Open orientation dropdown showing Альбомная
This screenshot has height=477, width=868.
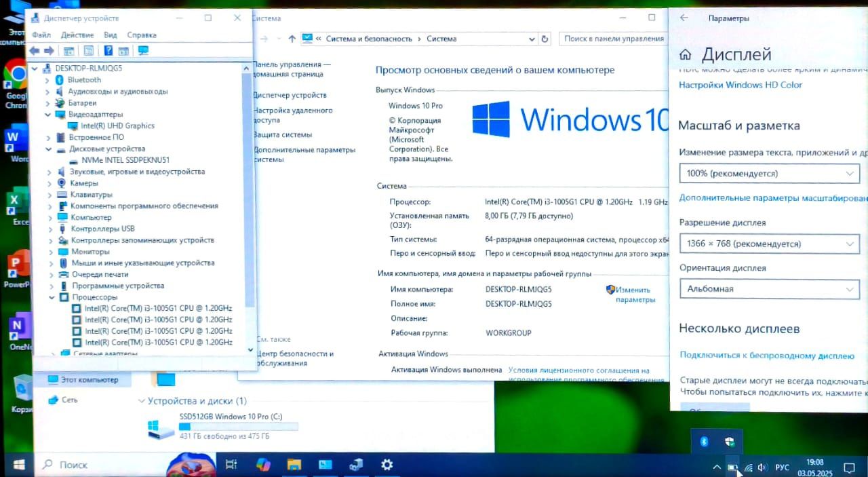pos(770,288)
